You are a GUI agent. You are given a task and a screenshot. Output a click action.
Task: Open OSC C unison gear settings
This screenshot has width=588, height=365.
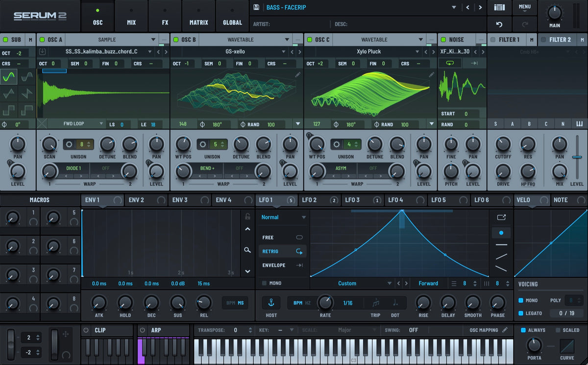click(337, 145)
